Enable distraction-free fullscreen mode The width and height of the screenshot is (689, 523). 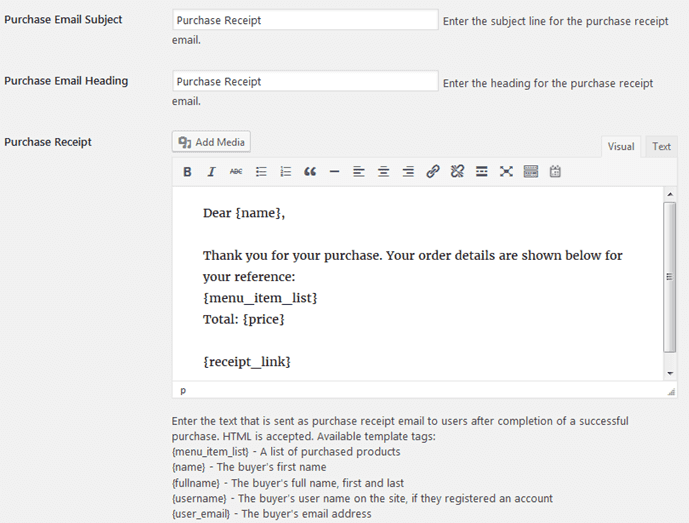coord(506,172)
